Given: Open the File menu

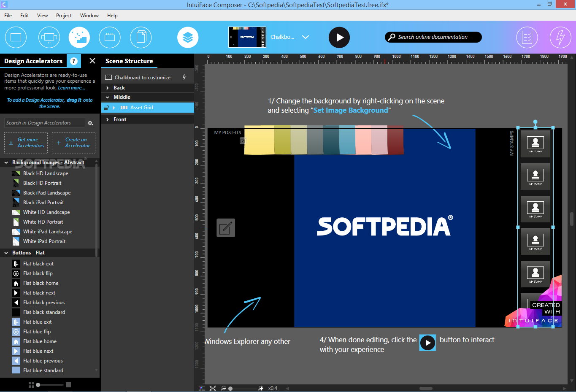Looking at the screenshot, I should (8, 16).
